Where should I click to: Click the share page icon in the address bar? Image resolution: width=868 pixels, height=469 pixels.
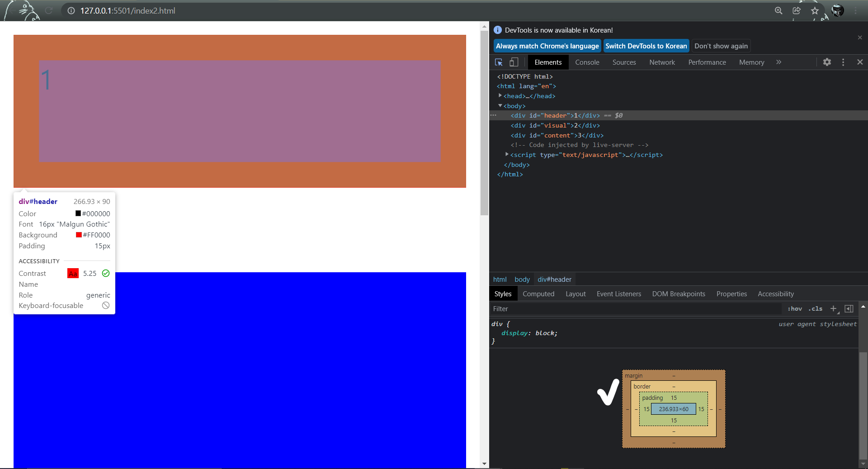tap(797, 10)
